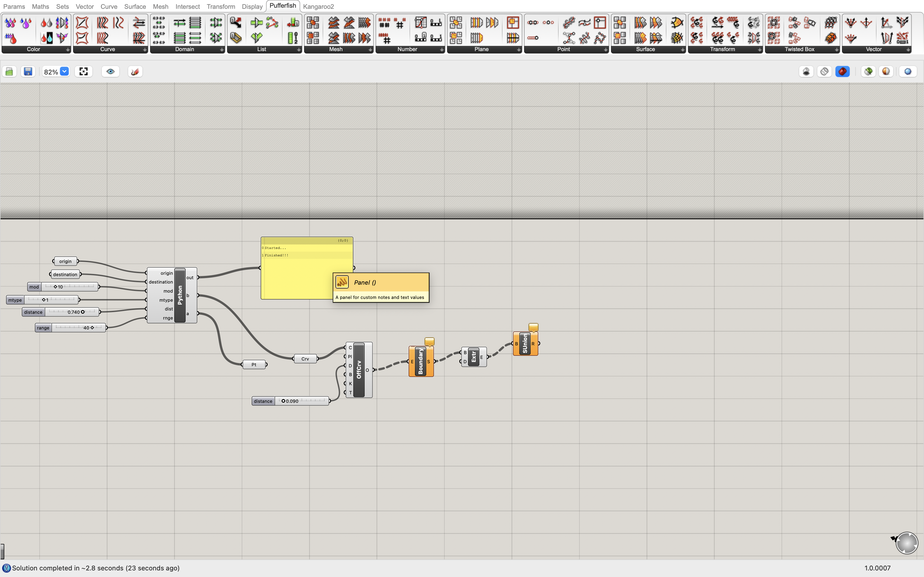Select the Python scripting component
The image size is (924, 577).
coord(180,296)
